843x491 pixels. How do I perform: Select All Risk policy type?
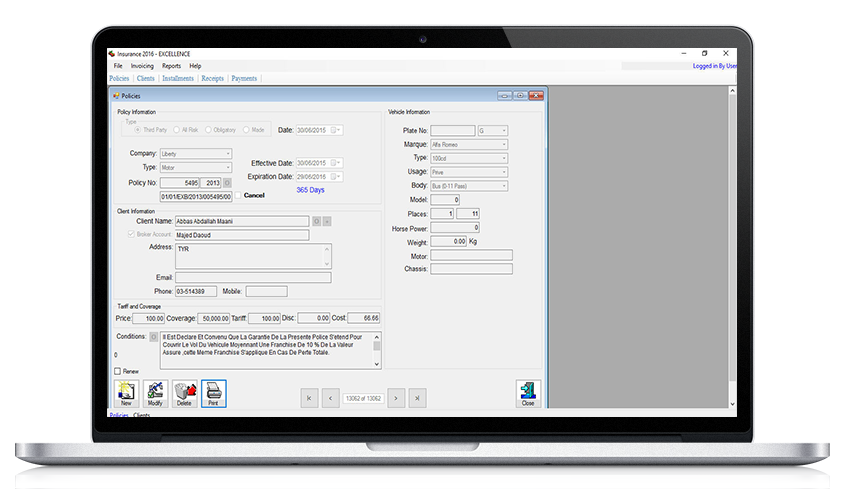[176, 130]
